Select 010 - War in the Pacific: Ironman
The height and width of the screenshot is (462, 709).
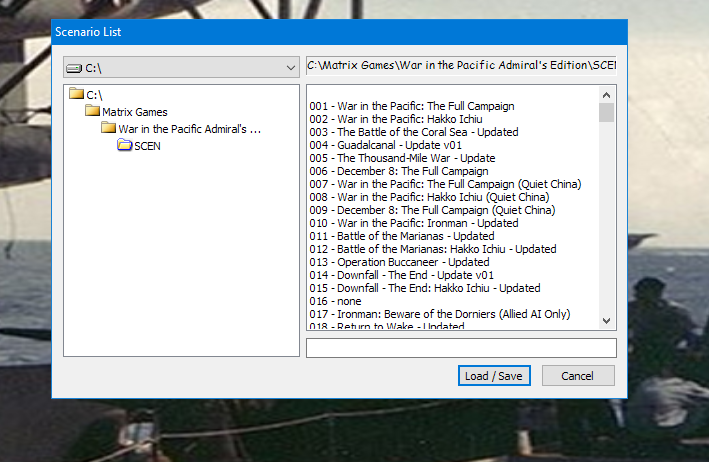414,223
